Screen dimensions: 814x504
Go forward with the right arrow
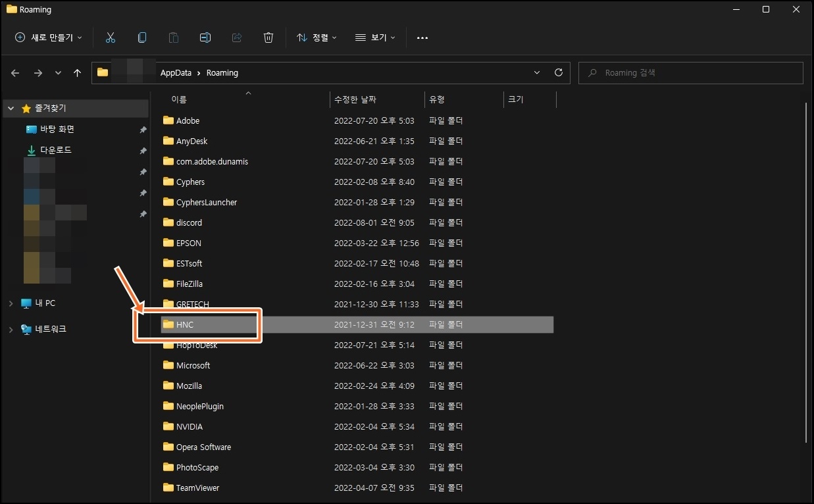tap(38, 73)
